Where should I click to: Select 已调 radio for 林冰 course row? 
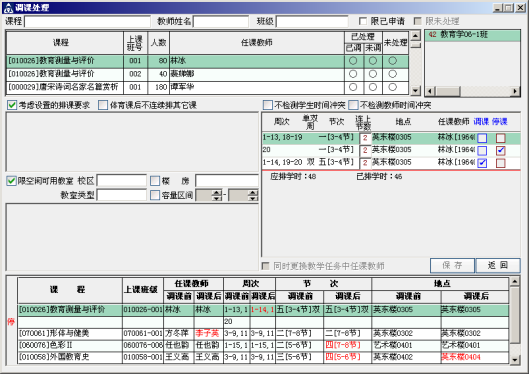point(353,61)
